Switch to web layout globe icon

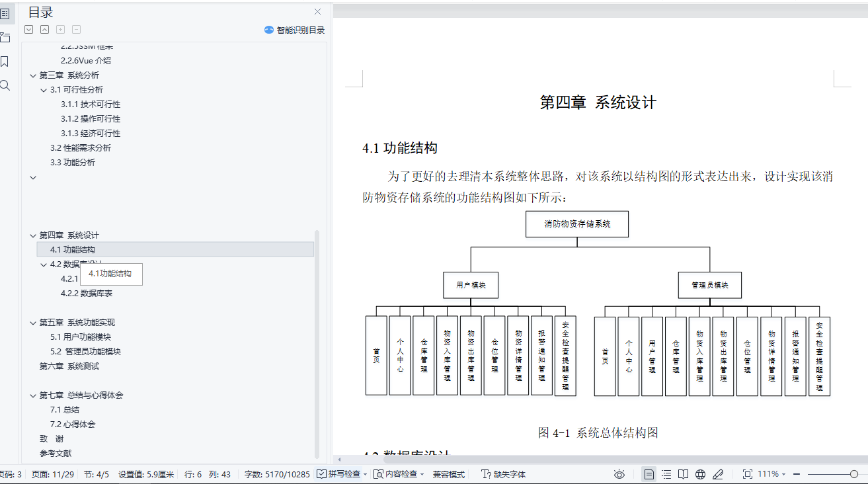pyautogui.click(x=701, y=474)
